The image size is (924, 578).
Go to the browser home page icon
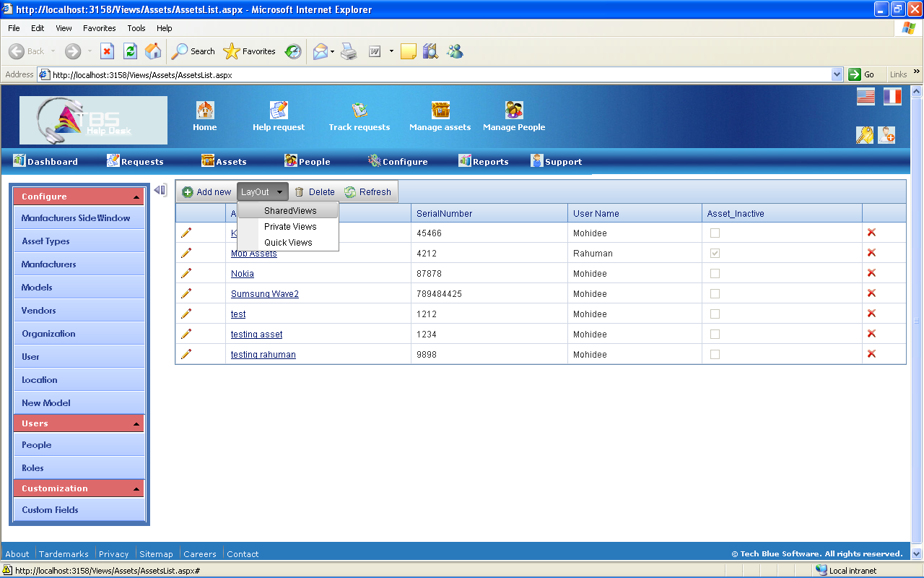pos(153,51)
